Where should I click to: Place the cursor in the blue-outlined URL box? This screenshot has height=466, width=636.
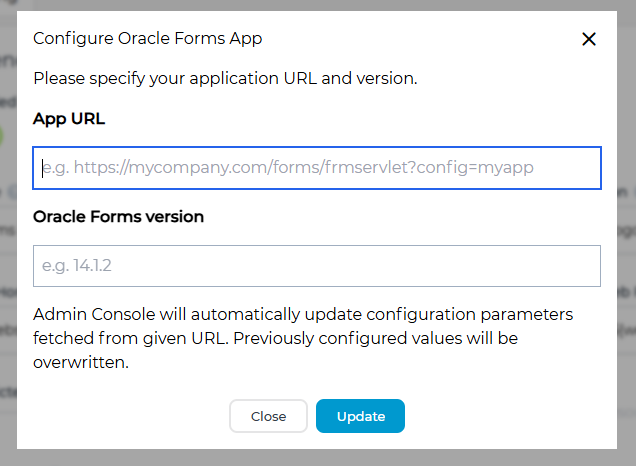[x=317, y=168]
